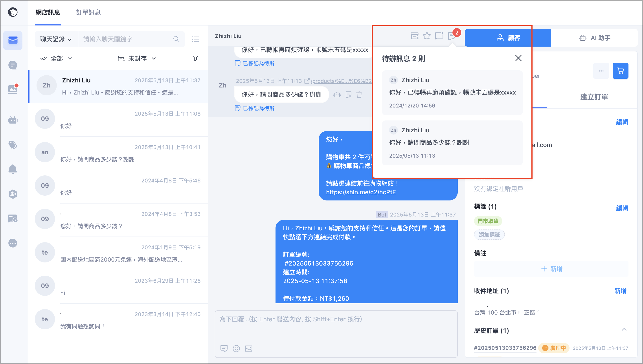This screenshot has height=364, width=643.
Task: Open pending message dated 2025/05/13 11:13
Action: click(452, 143)
